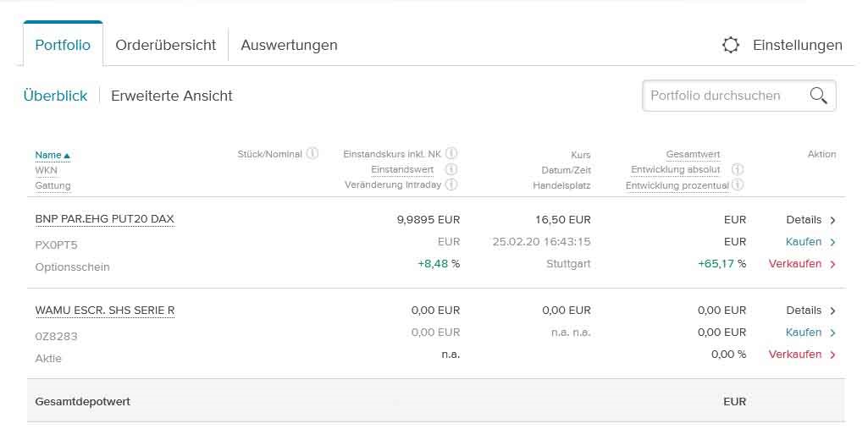Click info icon beside Entwicklung absolut

[x=738, y=169]
